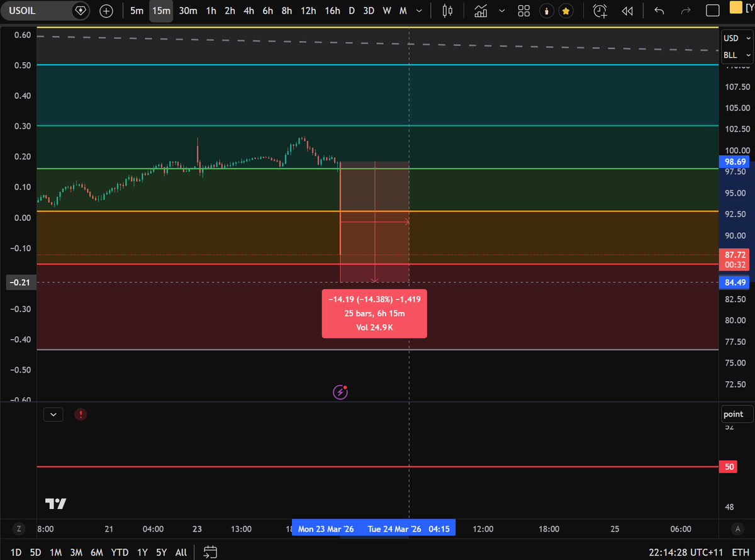The image size is (755, 560).
Task: Select the 8h interval
Action: pos(287,11)
